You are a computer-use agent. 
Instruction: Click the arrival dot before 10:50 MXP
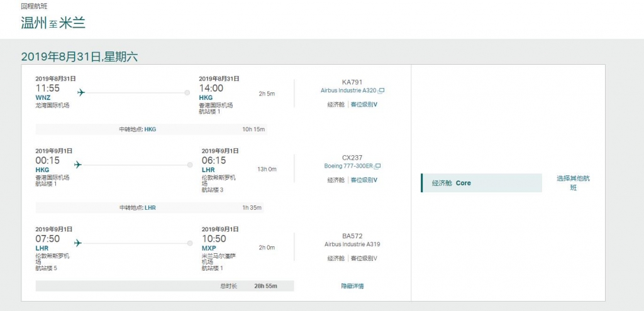[190, 243]
